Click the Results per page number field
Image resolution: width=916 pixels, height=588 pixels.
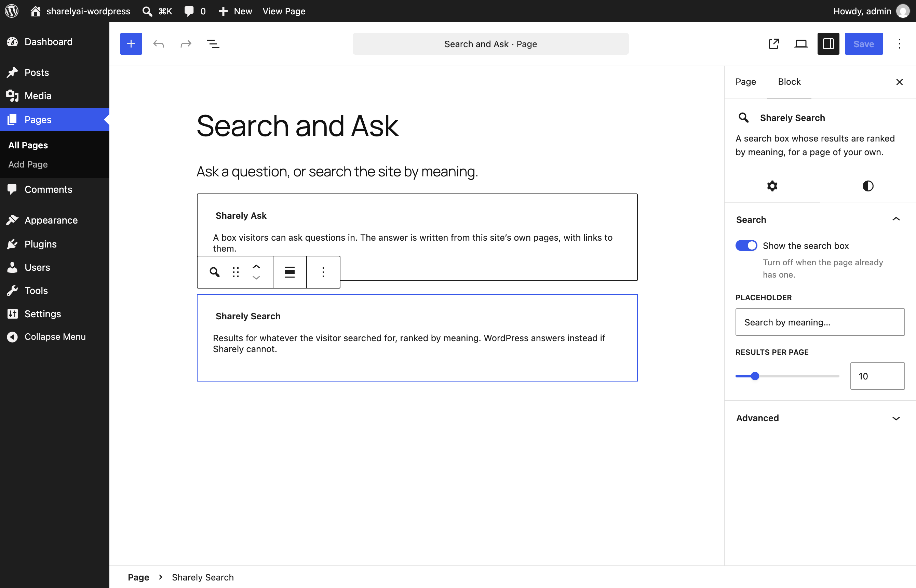[877, 376]
